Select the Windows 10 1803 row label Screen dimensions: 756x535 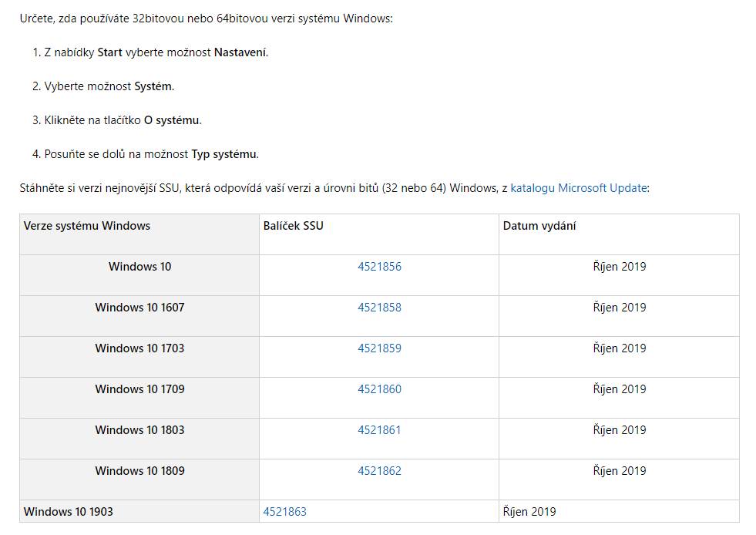pos(139,430)
